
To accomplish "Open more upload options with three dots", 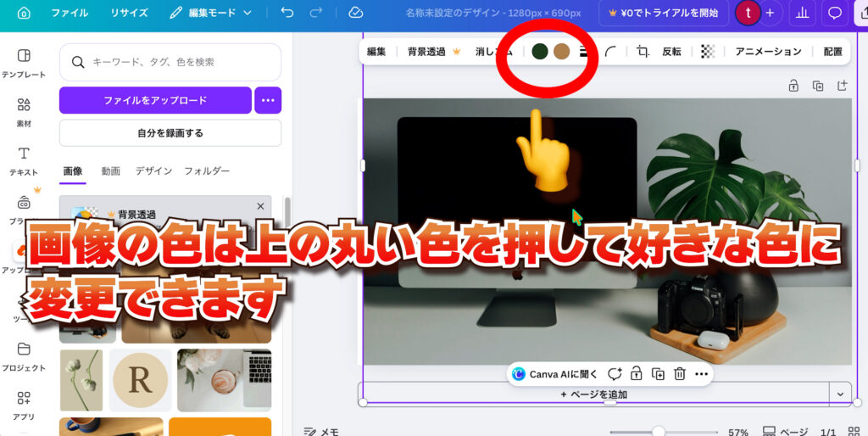I will pos(268,100).
